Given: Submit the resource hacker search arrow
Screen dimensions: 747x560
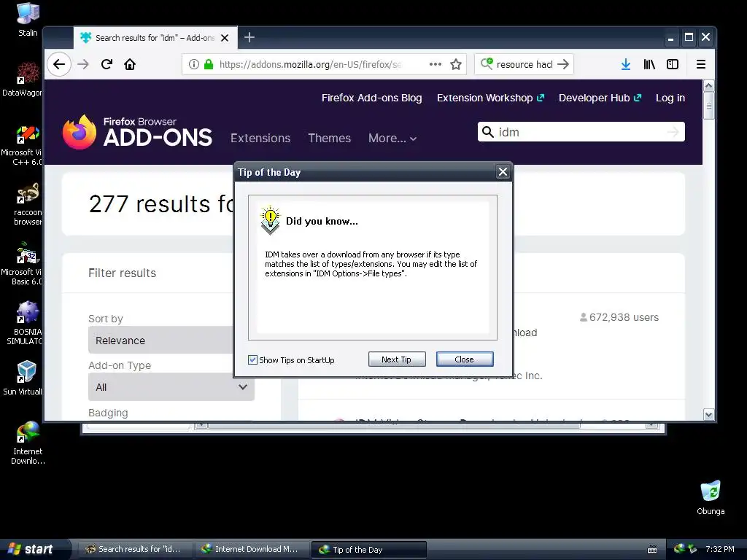Looking at the screenshot, I should pos(563,64).
